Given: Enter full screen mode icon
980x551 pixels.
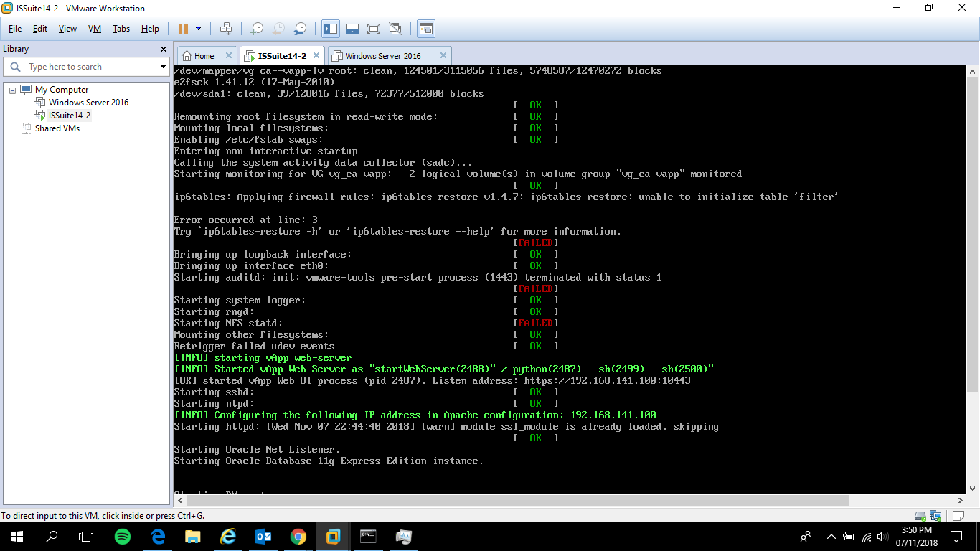Looking at the screenshot, I should pos(374,29).
